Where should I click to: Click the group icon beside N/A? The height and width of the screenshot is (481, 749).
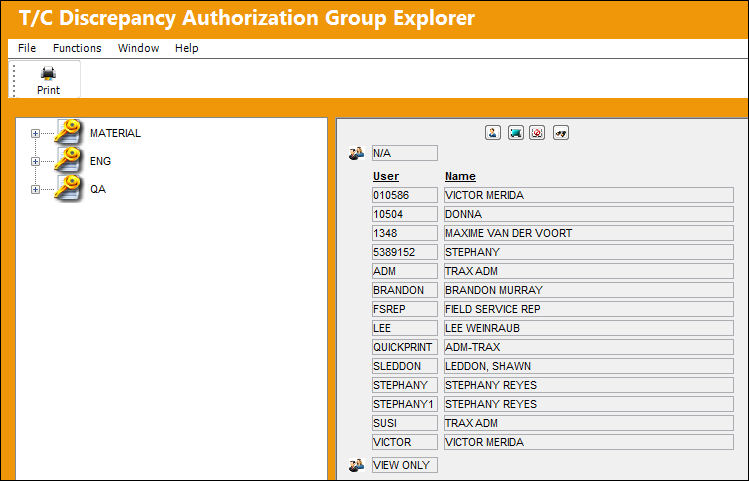click(x=356, y=153)
